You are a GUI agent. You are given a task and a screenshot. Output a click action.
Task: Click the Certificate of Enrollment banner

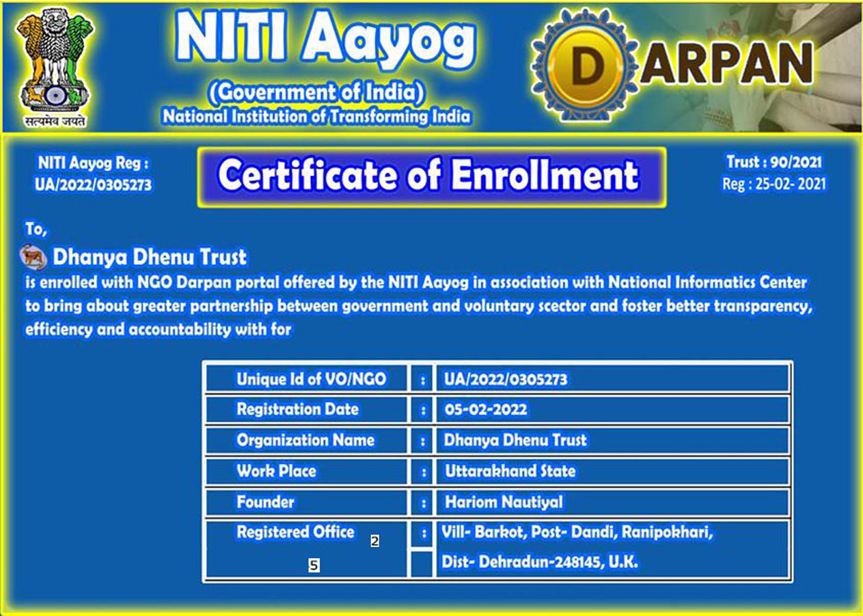pos(430,176)
